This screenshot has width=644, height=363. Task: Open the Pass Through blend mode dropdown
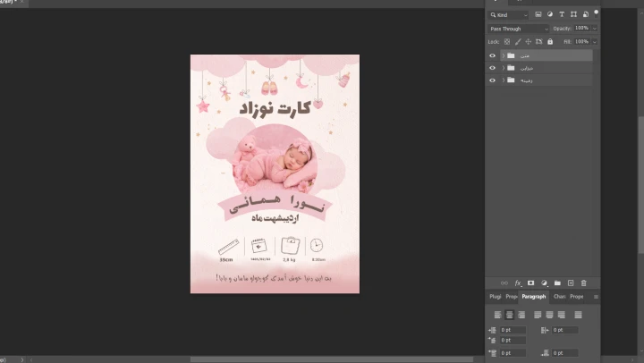(x=519, y=29)
